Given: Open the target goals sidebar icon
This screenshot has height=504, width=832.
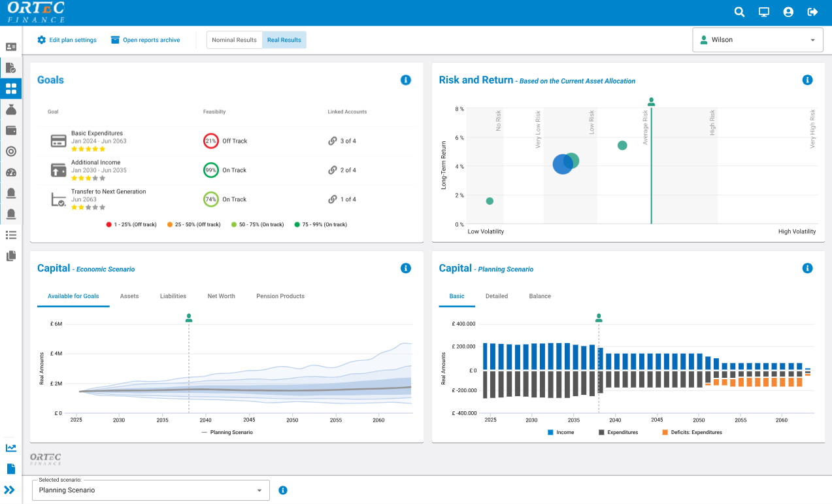Looking at the screenshot, I should click(11, 151).
